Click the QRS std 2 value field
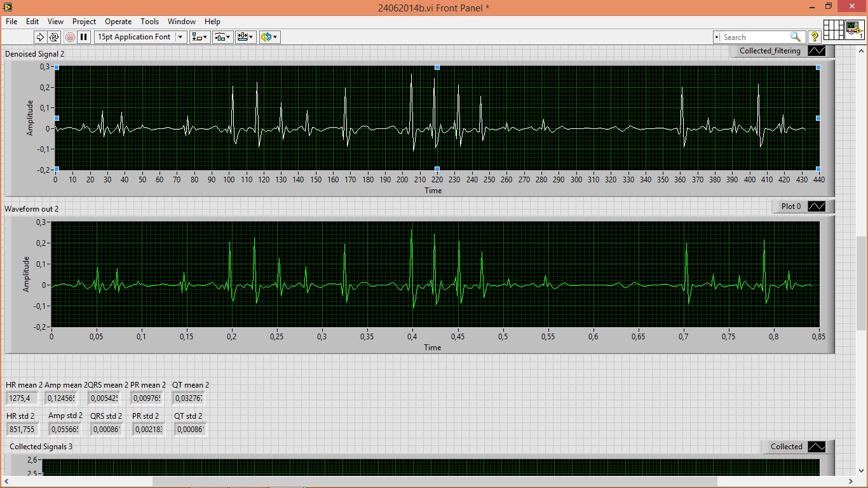 (106, 430)
